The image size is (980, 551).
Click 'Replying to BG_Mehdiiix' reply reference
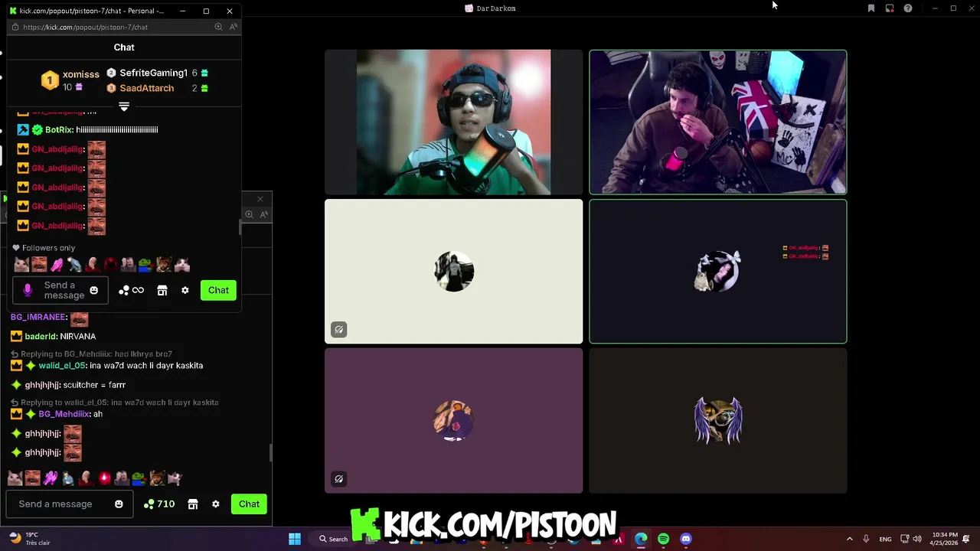click(x=92, y=354)
